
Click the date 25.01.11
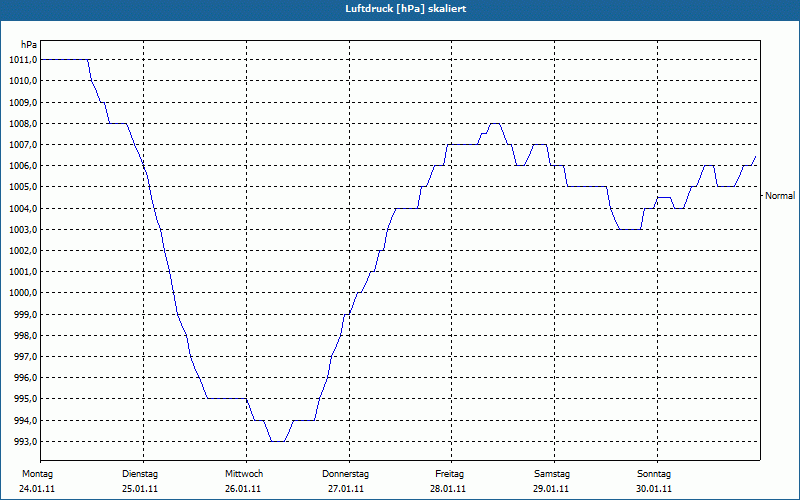(140, 489)
